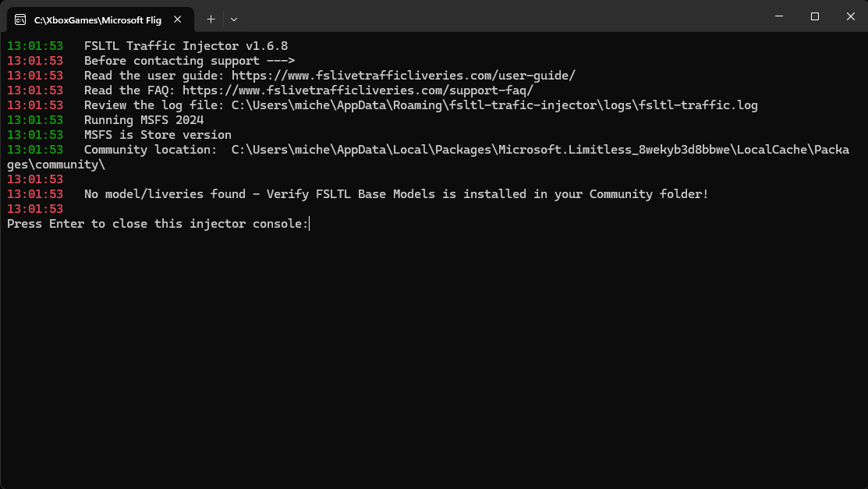The width and height of the screenshot is (868, 489).
Task: Click empty title bar area beside tabs
Action: tap(498, 16)
